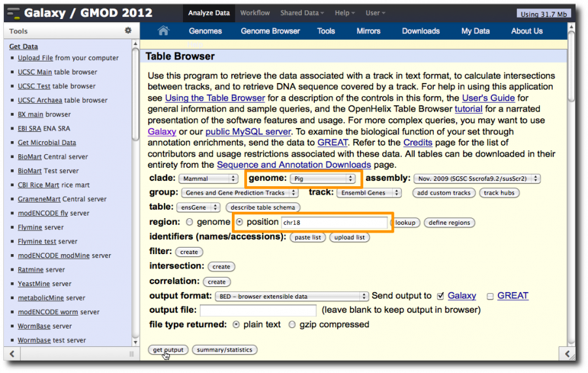Create a filter
This screenshot has height=373, width=588.
coord(189,252)
